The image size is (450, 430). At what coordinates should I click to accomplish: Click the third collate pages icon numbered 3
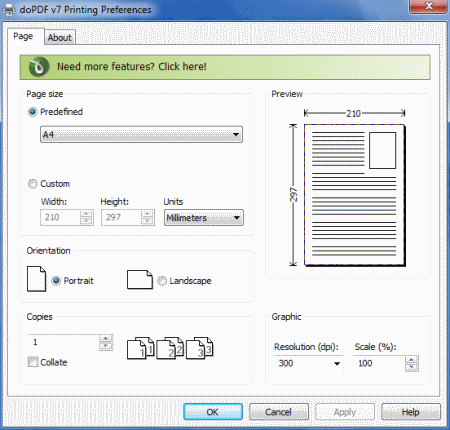click(199, 348)
